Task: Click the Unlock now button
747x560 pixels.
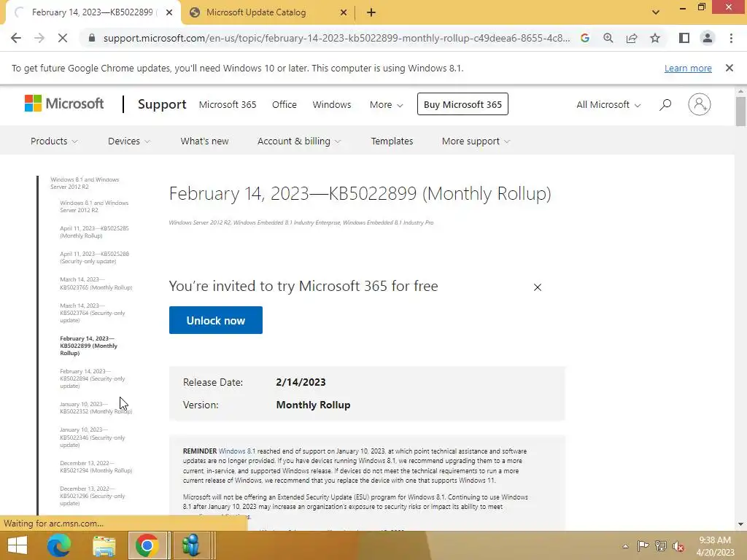Action: 216,320
